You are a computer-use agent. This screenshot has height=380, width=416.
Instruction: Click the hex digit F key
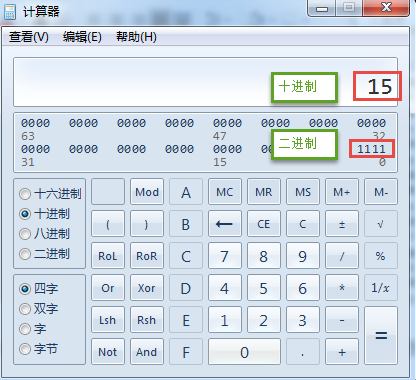186,352
